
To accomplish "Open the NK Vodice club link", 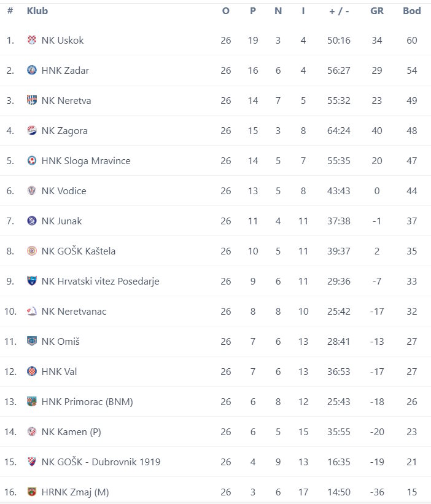I will pyautogui.click(x=64, y=191).
